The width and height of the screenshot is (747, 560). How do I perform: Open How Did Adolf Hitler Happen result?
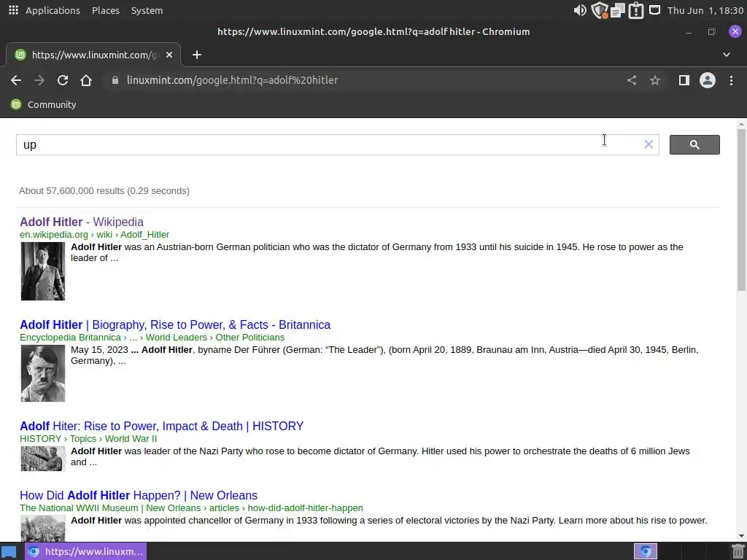(138, 495)
